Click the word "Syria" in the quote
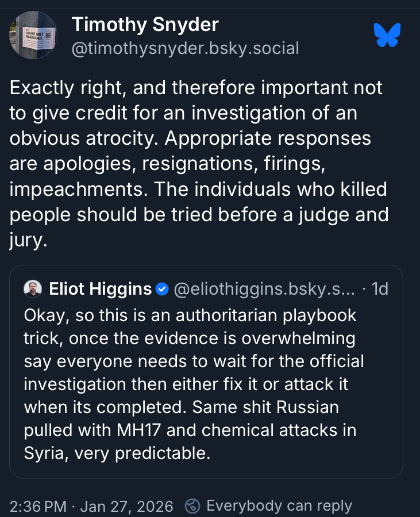 pos(44,453)
